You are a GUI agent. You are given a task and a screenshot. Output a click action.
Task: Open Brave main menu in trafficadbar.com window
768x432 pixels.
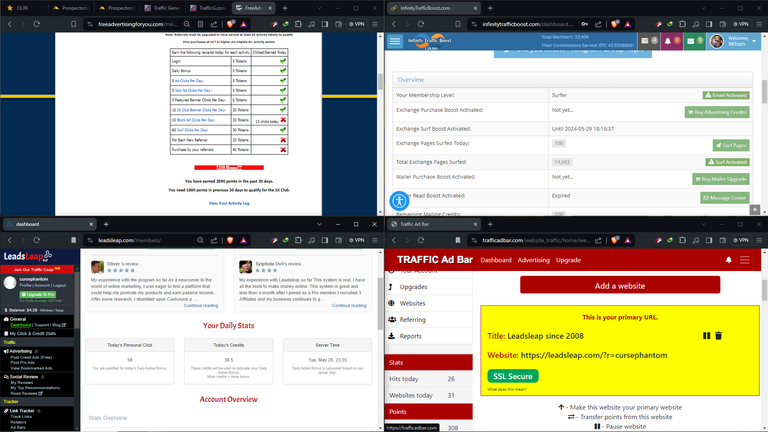point(759,240)
